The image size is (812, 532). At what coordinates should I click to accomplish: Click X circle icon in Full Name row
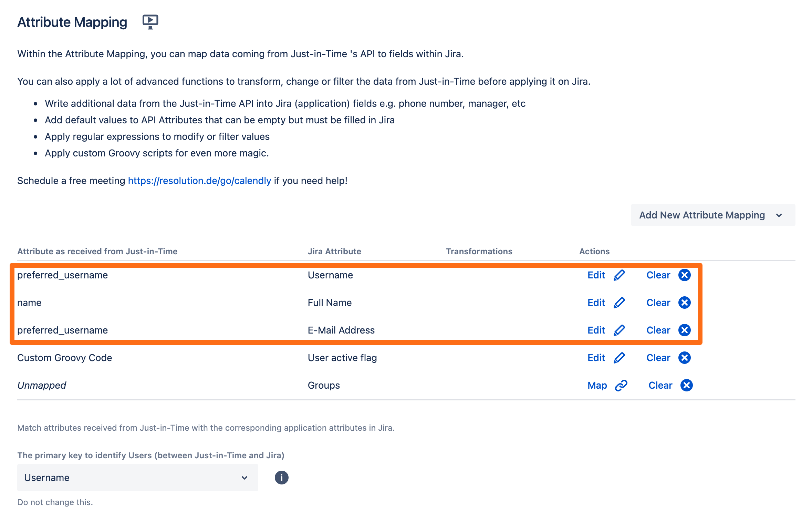(x=684, y=303)
